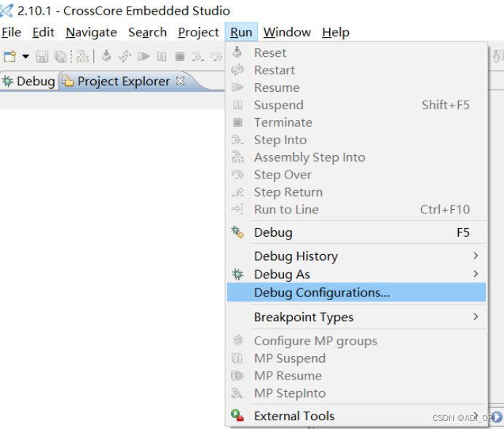Switch to the Debug view tab
The height and width of the screenshot is (429, 504).
(x=28, y=82)
